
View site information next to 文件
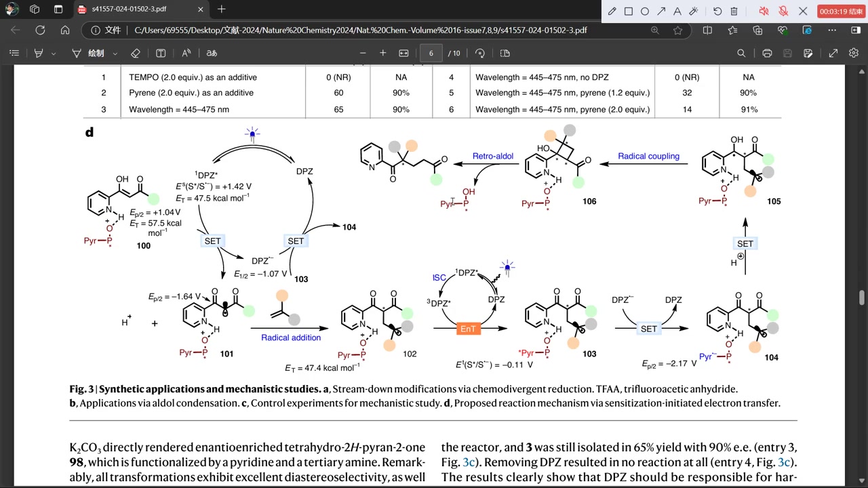[x=105, y=30]
